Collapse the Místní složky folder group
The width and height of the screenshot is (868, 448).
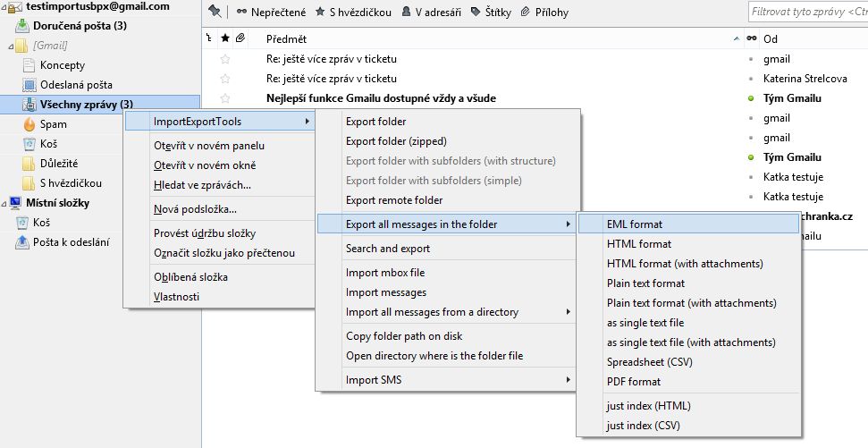4,203
